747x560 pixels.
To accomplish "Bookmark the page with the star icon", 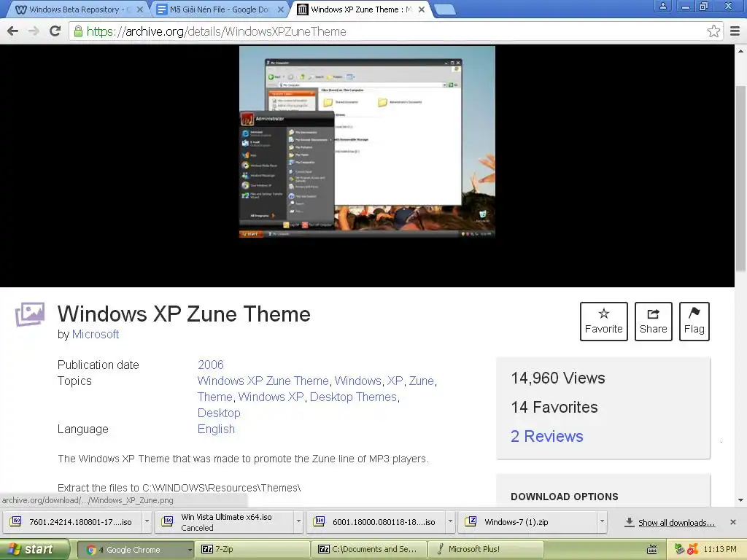I will [713, 31].
